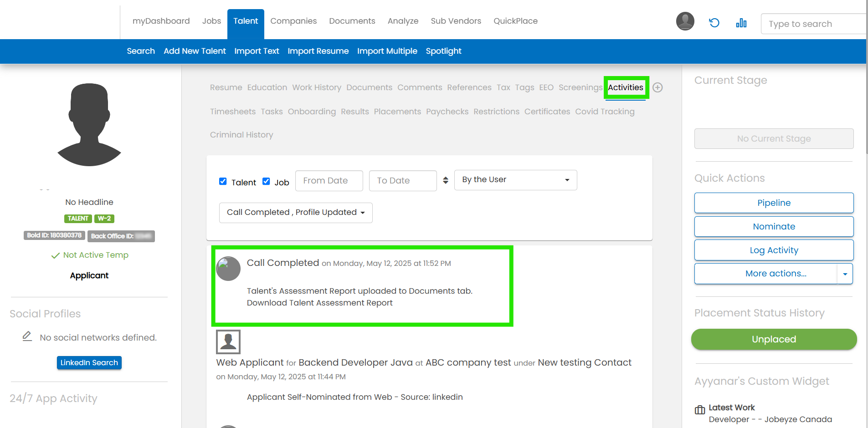Screen dimensions: 868x428
Task: Click the Call Completed activity avatar
Action: click(x=228, y=269)
